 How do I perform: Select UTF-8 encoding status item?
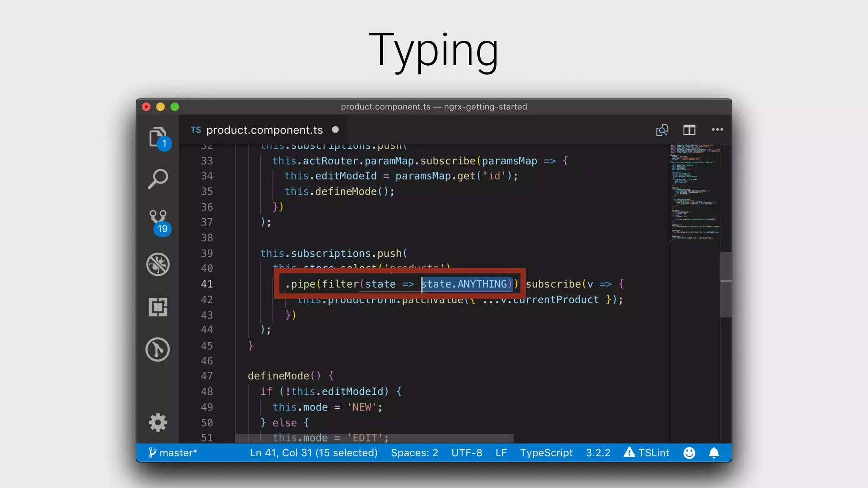(x=467, y=453)
